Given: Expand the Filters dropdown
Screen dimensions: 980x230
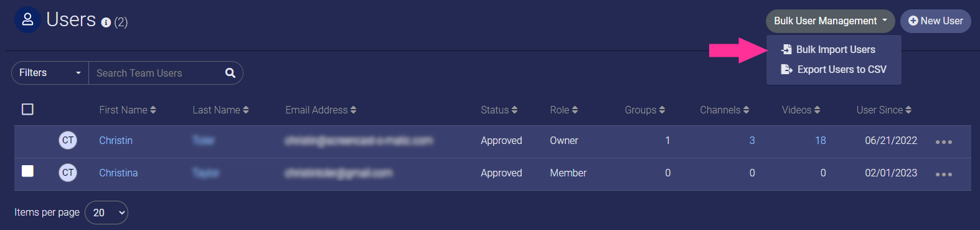Looking at the screenshot, I should tap(50, 73).
